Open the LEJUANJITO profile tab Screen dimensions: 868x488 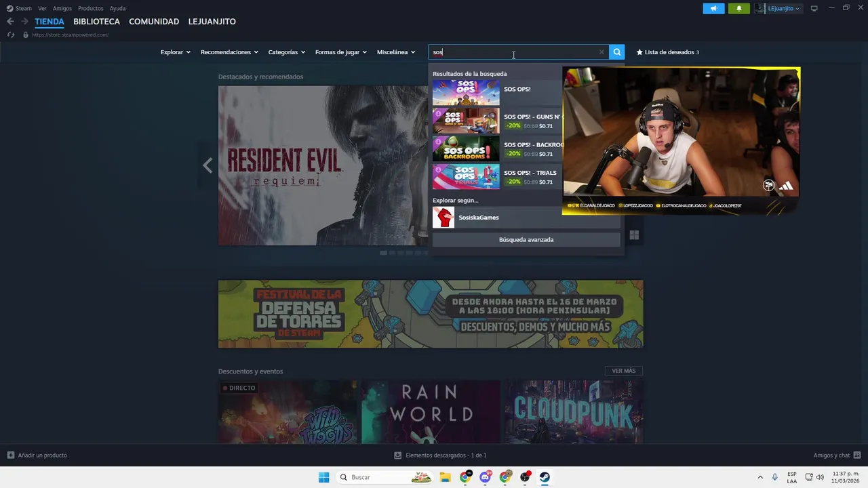pos(212,22)
